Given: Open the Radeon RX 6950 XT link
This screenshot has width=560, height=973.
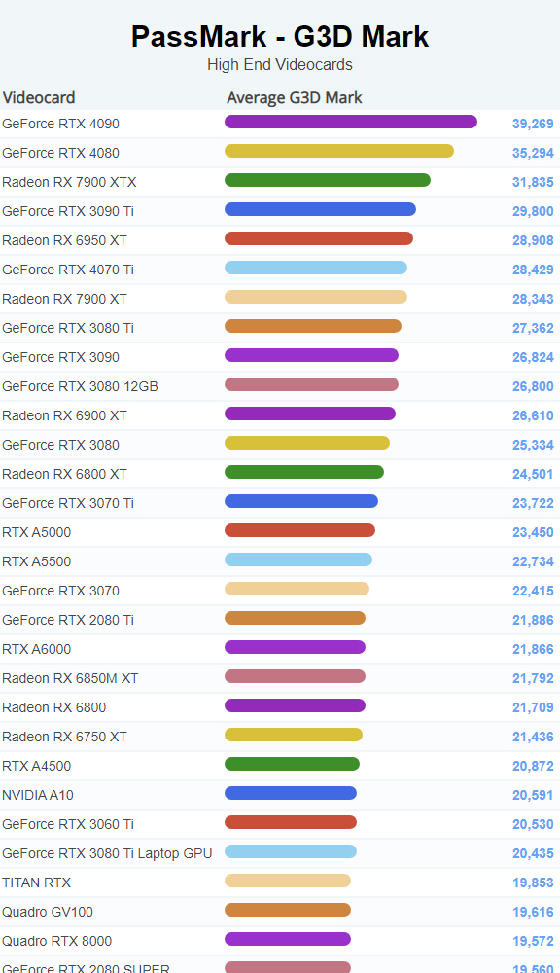Looking at the screenshot, I should (64, 240).
